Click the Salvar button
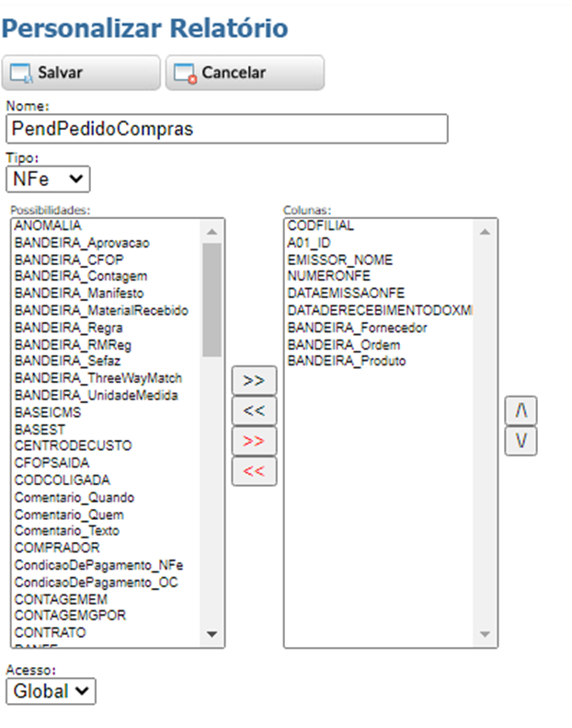Image resolution: width=572 pixels, height=728 pixels. coord(81,73)
